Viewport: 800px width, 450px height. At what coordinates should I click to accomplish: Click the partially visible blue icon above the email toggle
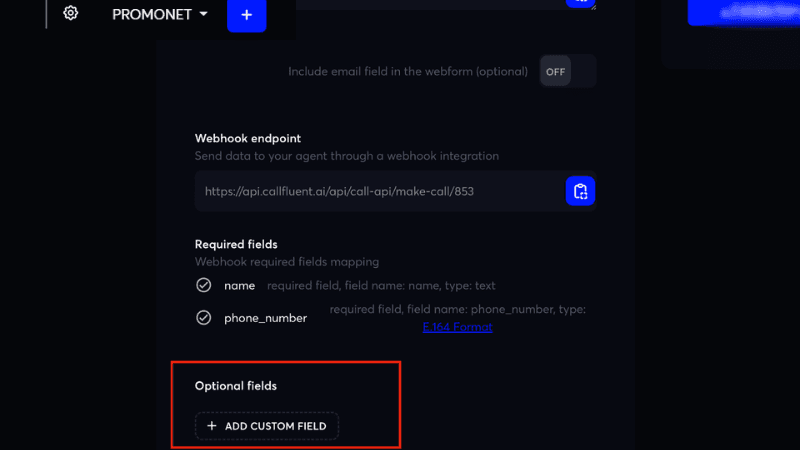click(x=580, y=3)
